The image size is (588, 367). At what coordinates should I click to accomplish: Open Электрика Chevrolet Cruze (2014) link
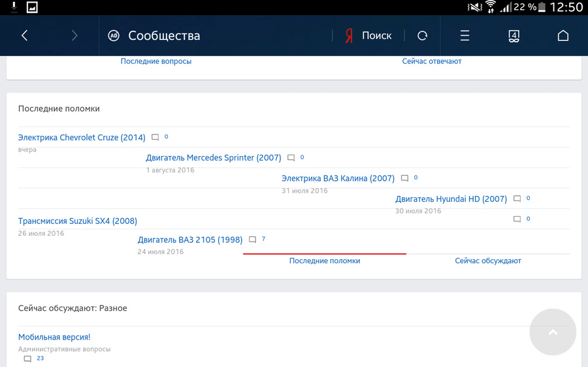click(82, 138)
